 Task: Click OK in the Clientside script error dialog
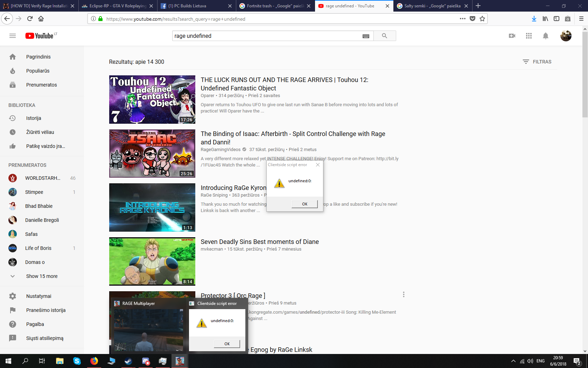tap(305, 204)
